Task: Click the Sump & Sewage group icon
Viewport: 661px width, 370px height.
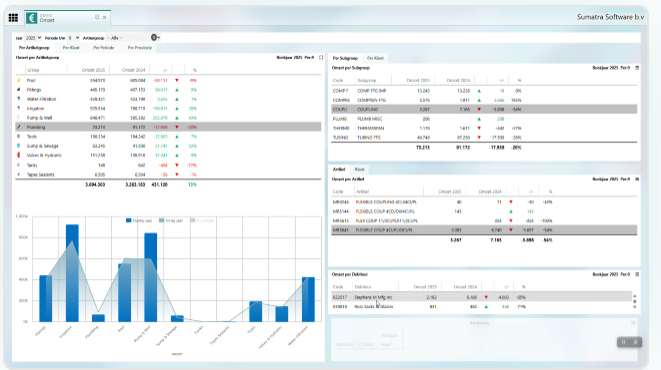Action: point(19,146)
